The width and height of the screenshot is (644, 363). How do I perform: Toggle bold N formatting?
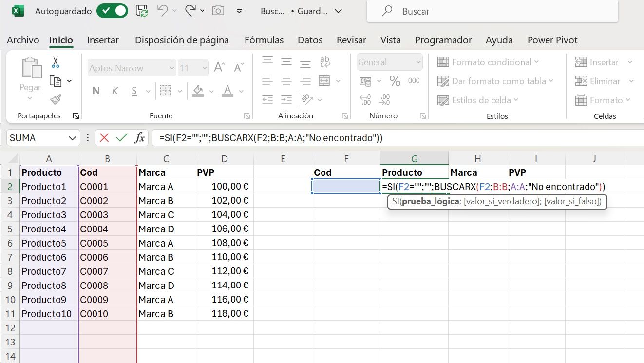point(96,91)
